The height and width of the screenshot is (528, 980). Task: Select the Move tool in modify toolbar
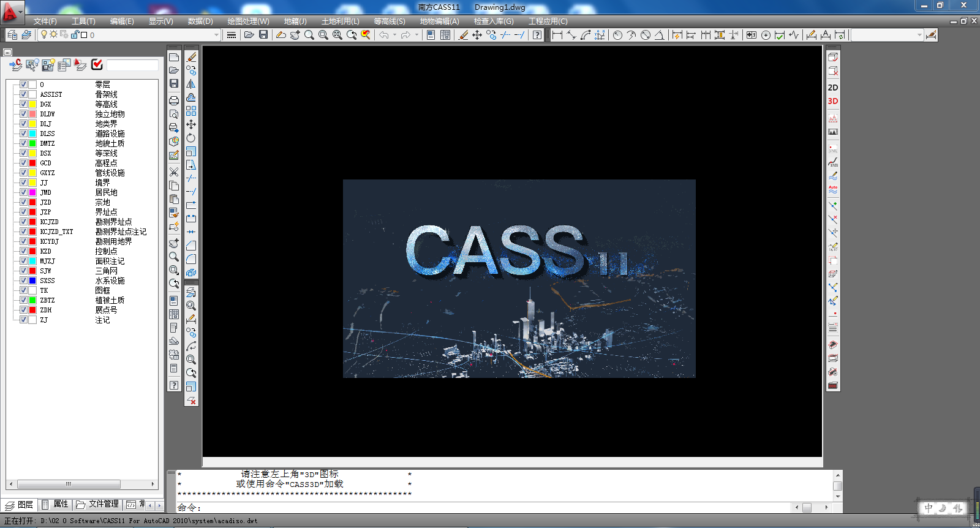click(191, 124)
